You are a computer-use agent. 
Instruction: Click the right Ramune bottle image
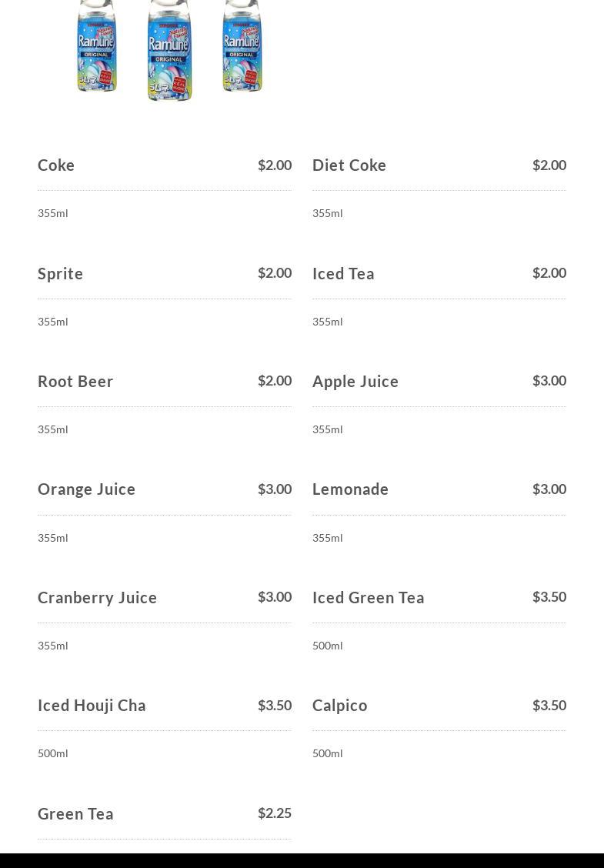pyautogui.click(x=242, y=45)
